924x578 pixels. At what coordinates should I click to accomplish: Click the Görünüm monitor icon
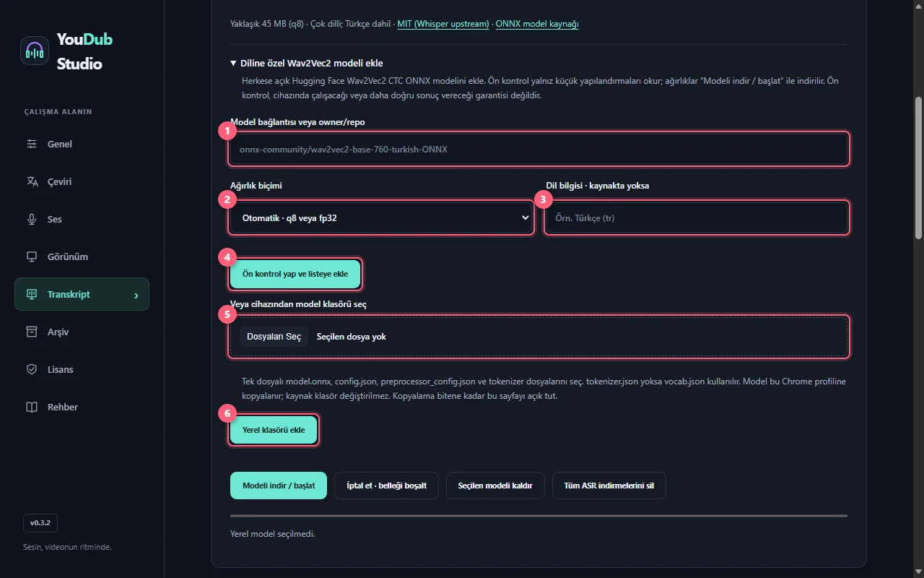pyautogui.click(x=32, y=256)
